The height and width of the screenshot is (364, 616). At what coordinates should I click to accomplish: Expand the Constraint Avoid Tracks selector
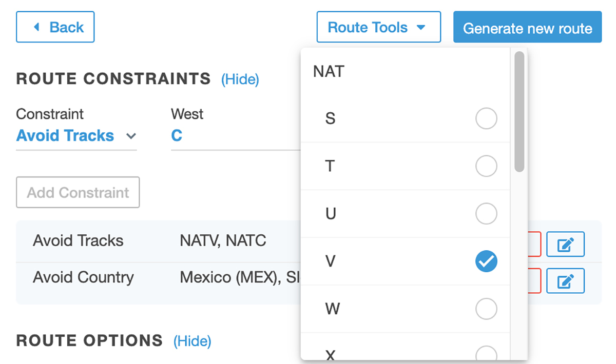tap(76, 136)
